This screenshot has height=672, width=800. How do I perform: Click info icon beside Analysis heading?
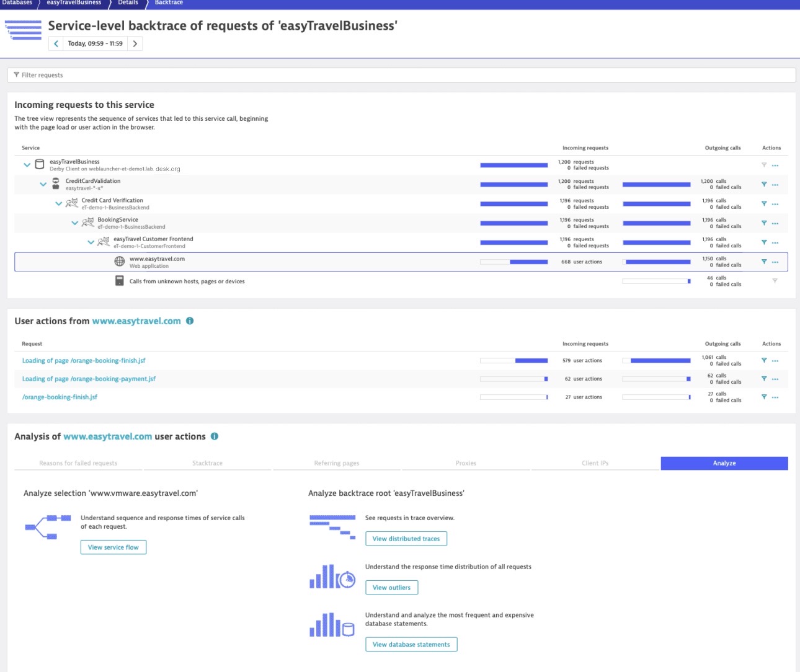pyautogui.click(x=215, y=436)
